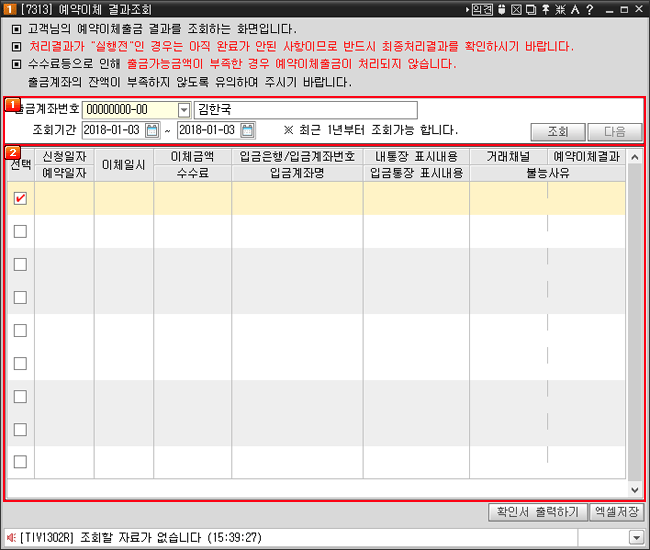The height and width of the screenshot is (550, 650).
Task: Click the font size 'A' icon
Action: pos(575,9)
